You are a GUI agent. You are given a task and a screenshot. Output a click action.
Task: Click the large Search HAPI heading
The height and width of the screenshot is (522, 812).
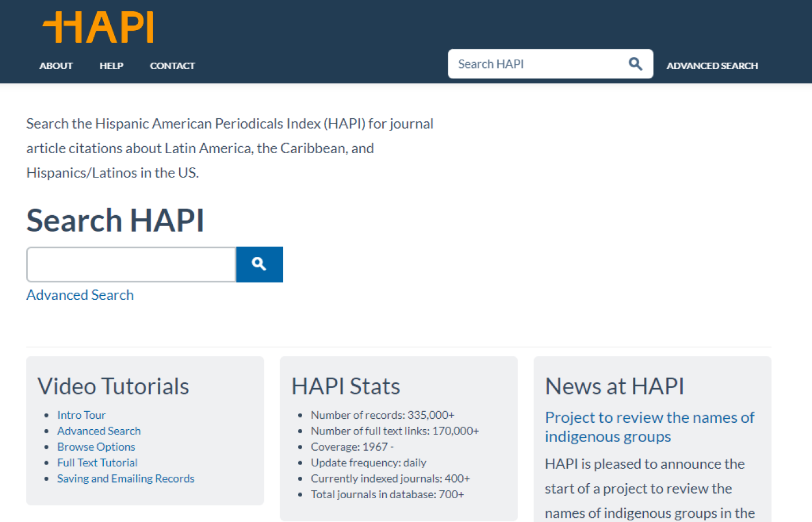pos(115,220)
